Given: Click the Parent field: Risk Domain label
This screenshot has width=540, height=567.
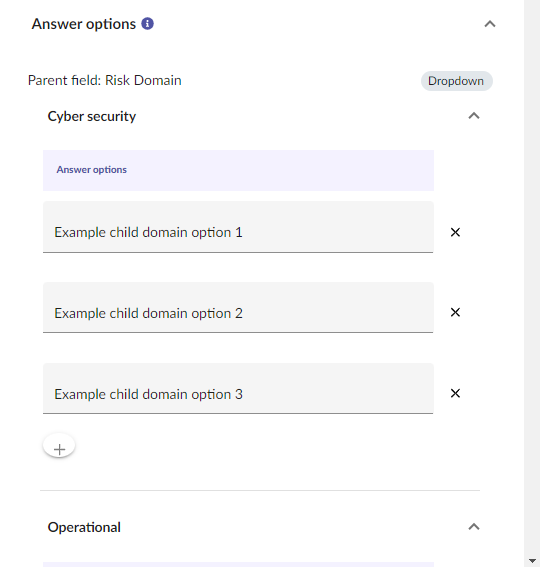Looking at the screenshot, I should 105,80.
